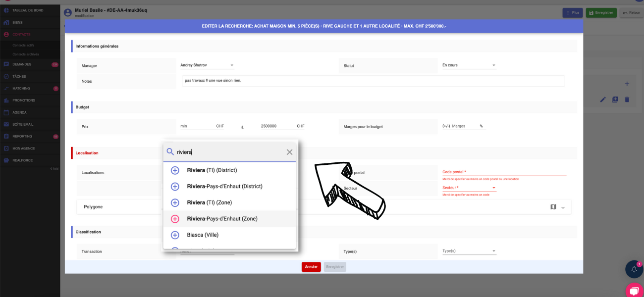Click the Marges percentage field
Image resolution: width=644 pixels, height=297 pixels.
point(464,126)
